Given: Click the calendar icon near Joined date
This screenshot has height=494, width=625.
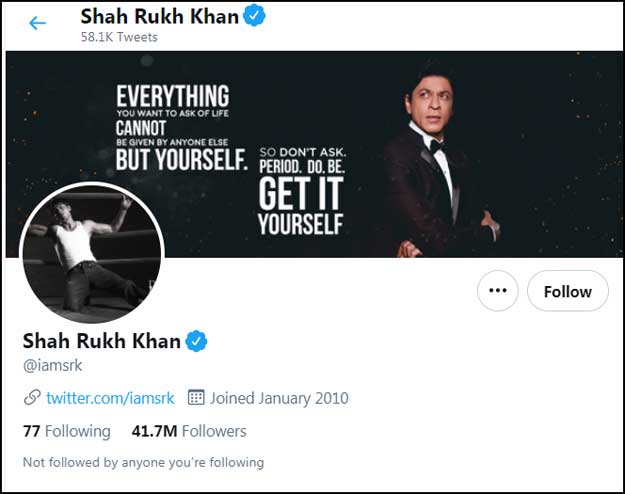Looking at the screenshot, I should [x=196, y=398].
